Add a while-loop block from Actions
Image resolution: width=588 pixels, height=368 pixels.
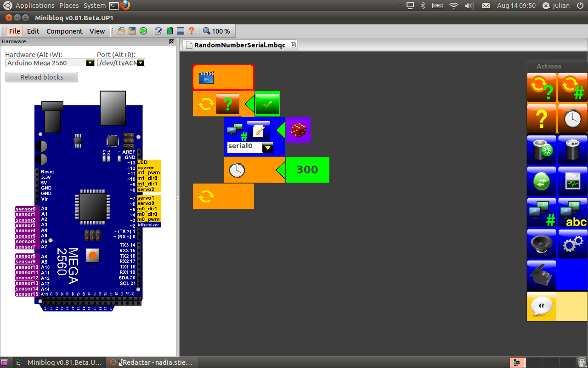[x=542, y=87]
